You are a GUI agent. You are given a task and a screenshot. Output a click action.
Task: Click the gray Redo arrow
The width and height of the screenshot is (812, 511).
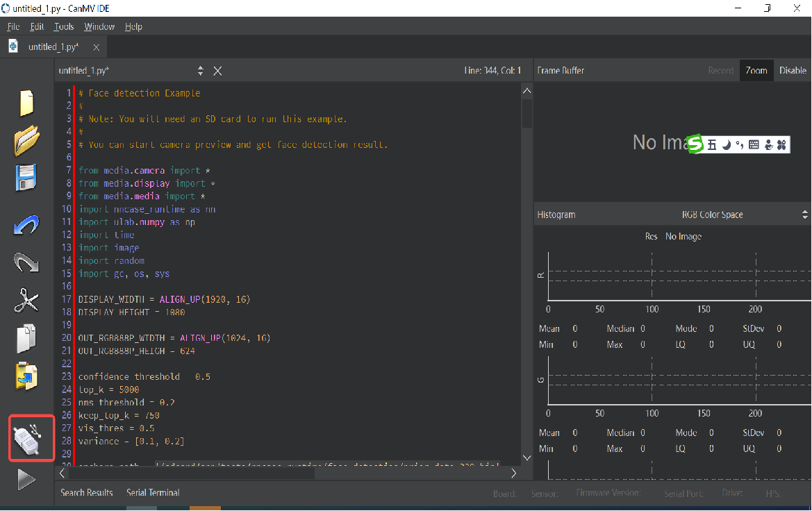click(26, 262)
